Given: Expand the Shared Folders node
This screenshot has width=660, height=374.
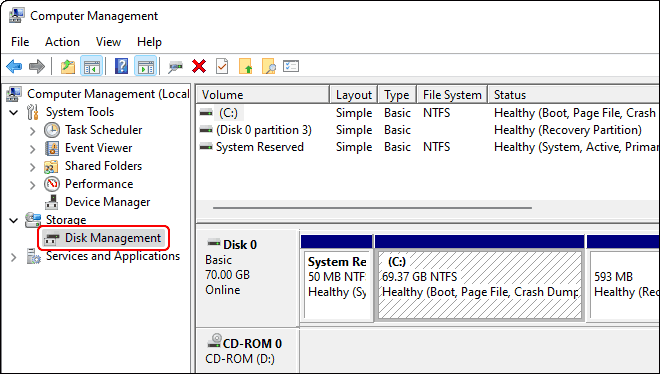Looking at the screenshot, I should (x=32, y=167).
